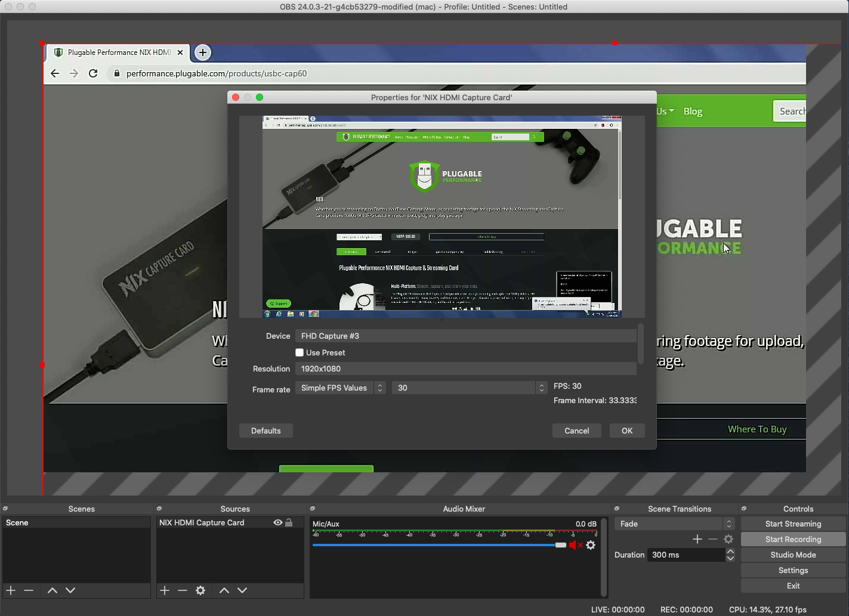Open Simple FPS Values dropdown
The image size is (849, 616).
point(341,388)
